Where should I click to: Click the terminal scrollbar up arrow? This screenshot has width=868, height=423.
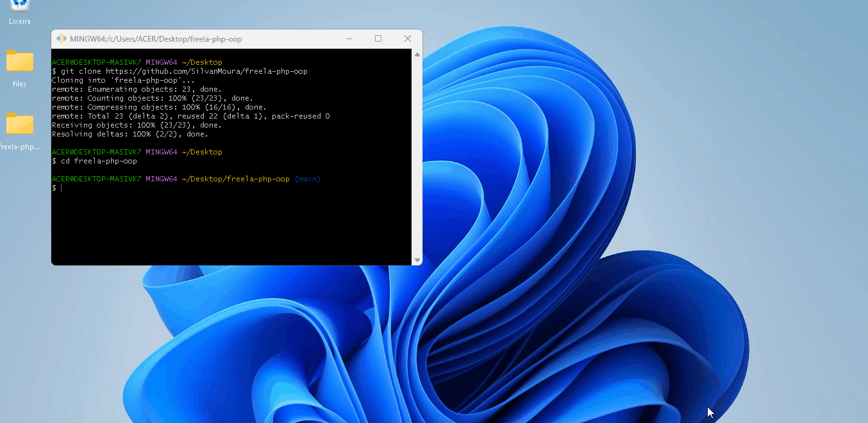[417, 54]
